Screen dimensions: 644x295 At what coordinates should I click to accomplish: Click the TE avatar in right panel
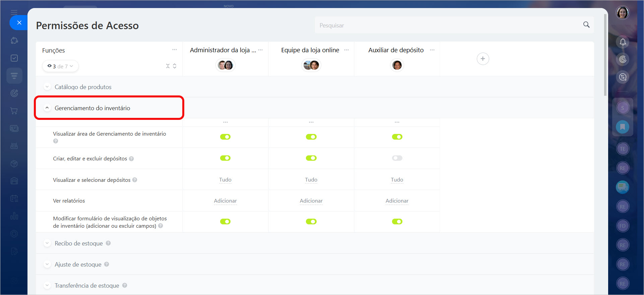(x=623, y=149)
